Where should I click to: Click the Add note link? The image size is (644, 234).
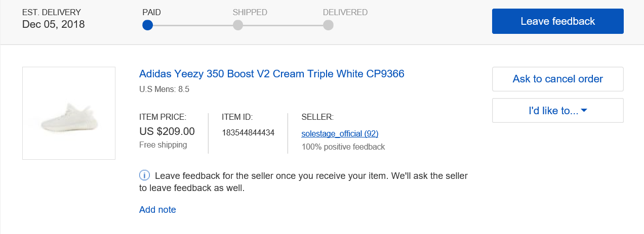157,210
